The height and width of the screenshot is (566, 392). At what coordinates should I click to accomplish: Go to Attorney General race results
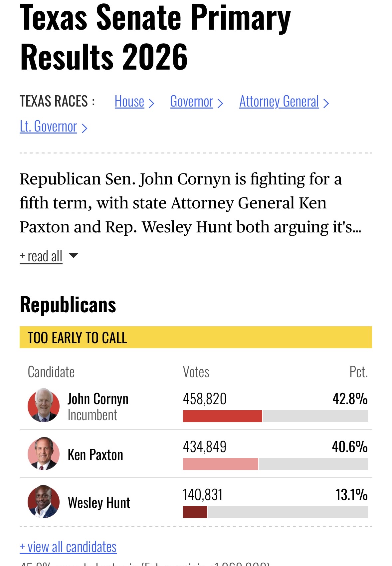coord(279,102)
